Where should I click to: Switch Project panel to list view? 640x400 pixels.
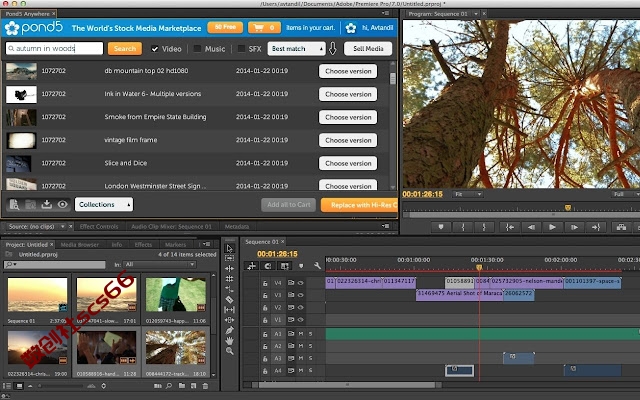click(7, 385)
